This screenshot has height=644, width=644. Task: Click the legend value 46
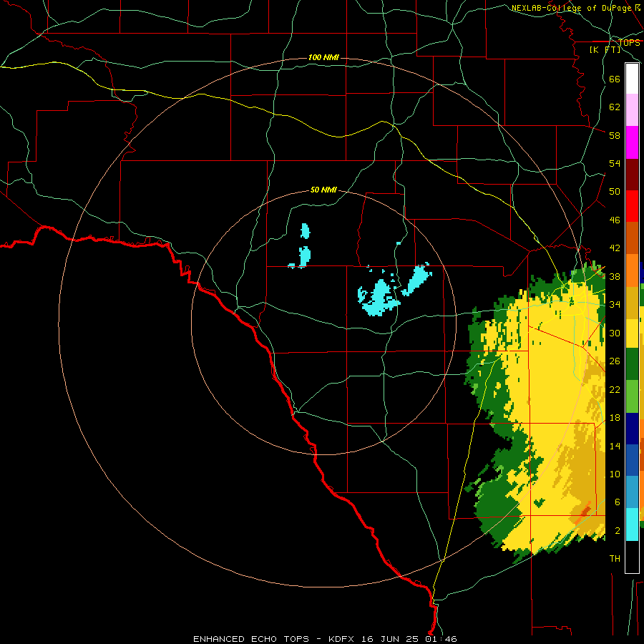615,220
